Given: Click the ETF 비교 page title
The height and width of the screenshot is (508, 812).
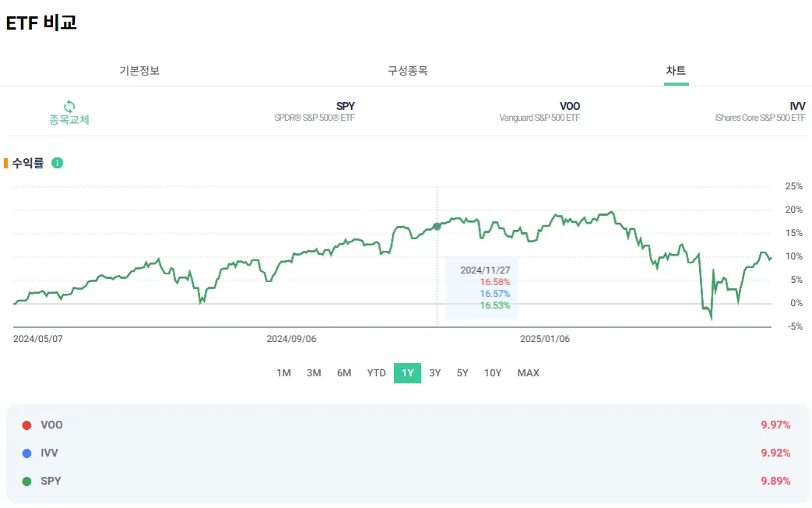Looking at the screenshot, I should coord(41,23).
